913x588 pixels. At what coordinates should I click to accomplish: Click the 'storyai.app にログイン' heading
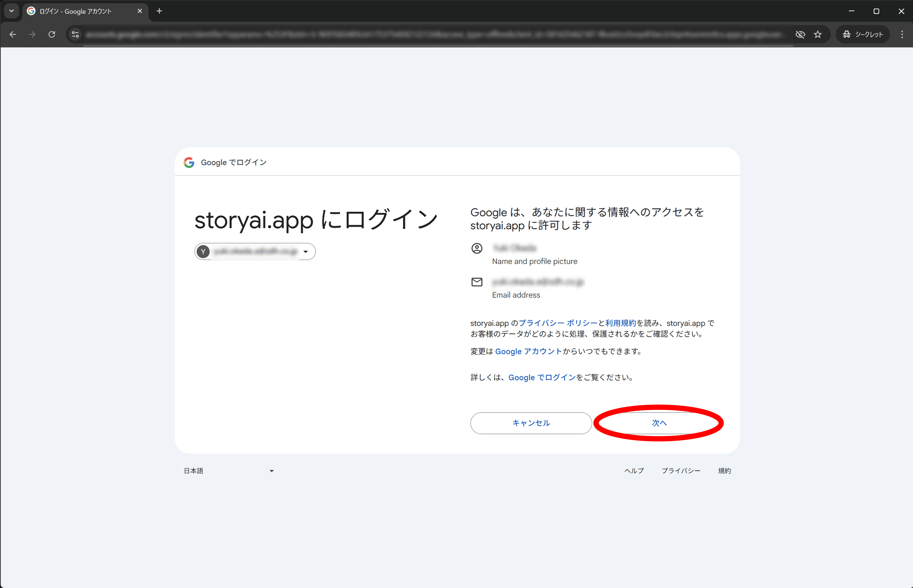tap(317, 220)
